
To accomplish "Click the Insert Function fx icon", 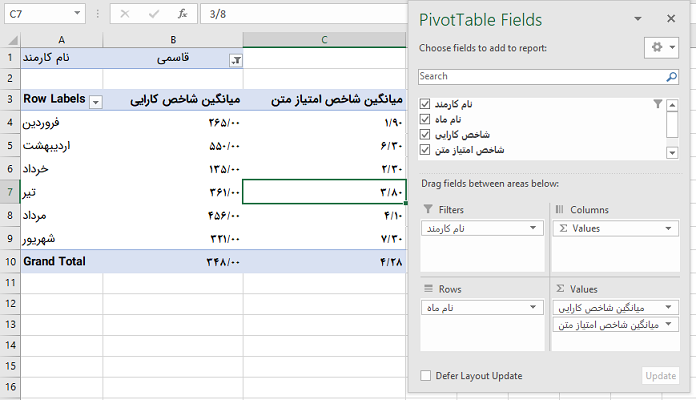I will [182, 15].
